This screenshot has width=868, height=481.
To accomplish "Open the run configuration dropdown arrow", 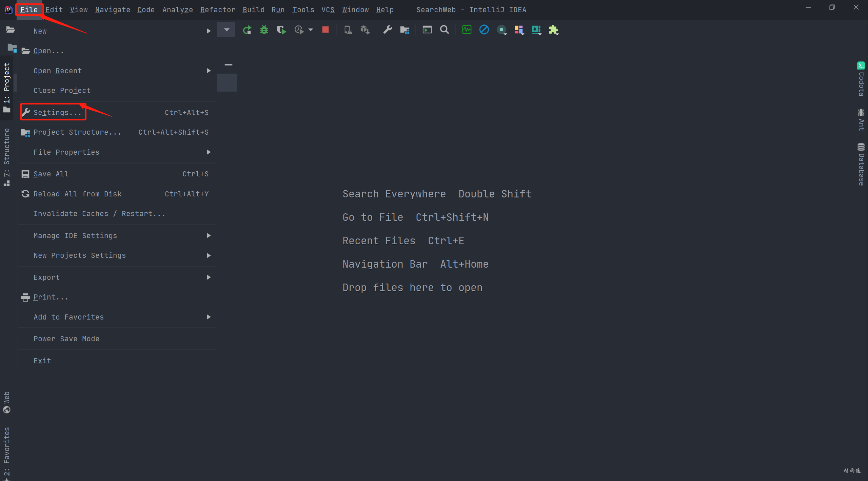I will 226,30.
